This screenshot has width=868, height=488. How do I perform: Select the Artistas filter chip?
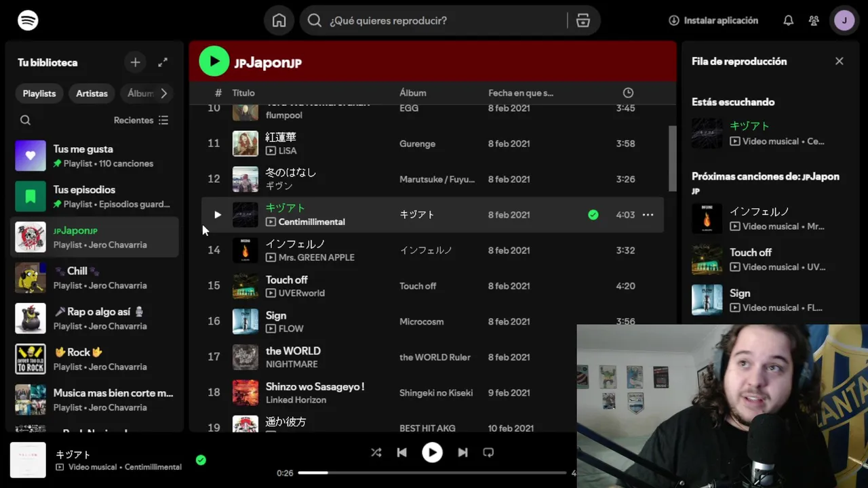tap(92, 94)
